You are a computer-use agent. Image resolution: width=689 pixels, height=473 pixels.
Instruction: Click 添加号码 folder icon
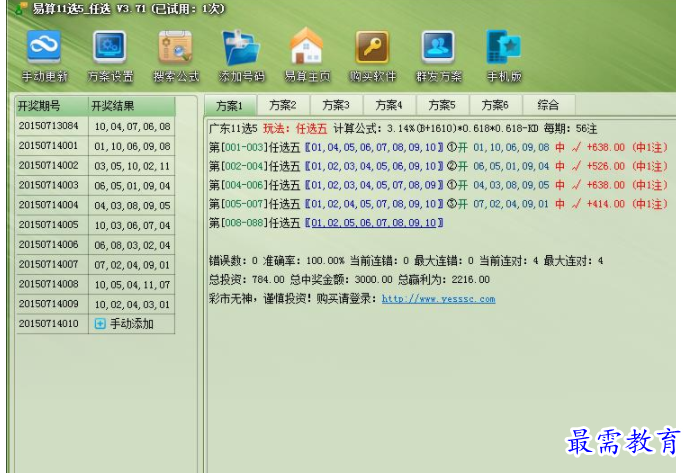[241, 47]
